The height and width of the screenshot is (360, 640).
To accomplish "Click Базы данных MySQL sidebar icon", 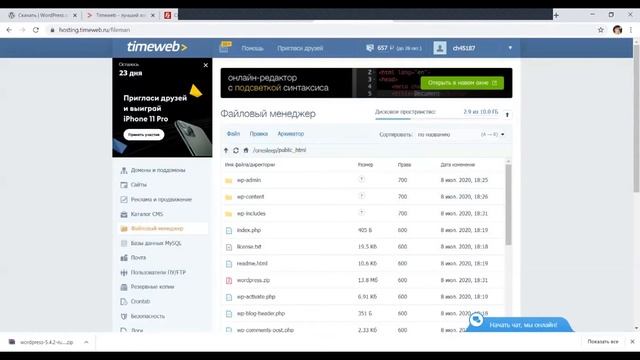I will 124,243.
